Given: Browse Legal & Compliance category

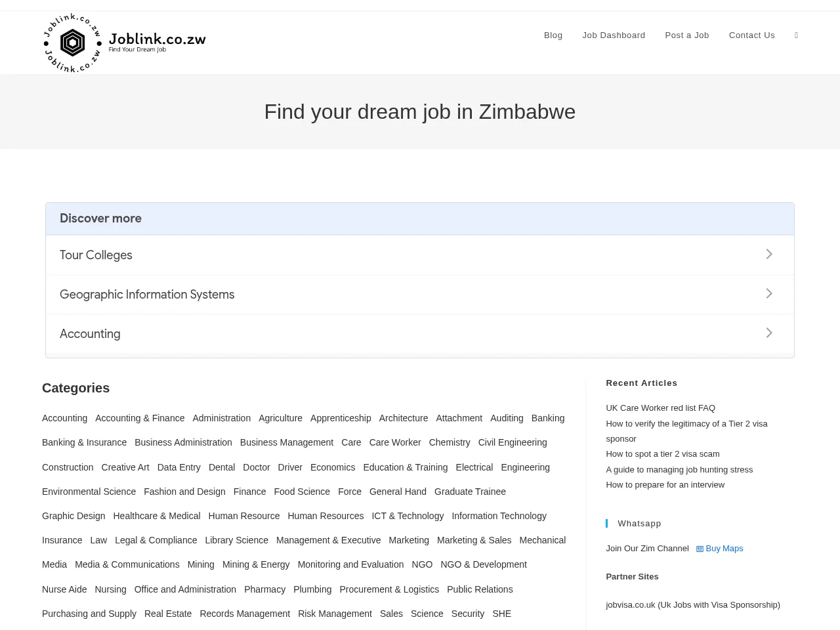Looking at the screenshot, I should click(156, 540).
